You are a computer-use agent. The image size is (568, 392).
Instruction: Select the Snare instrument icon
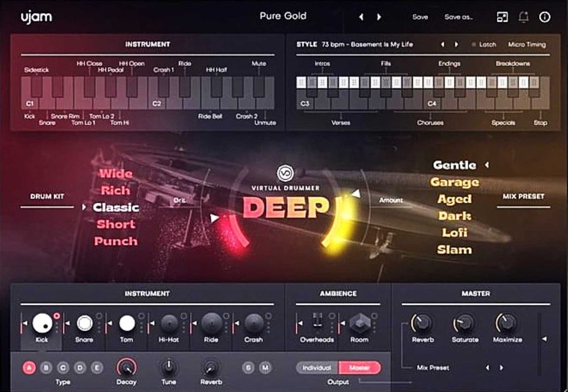(85, 323)
